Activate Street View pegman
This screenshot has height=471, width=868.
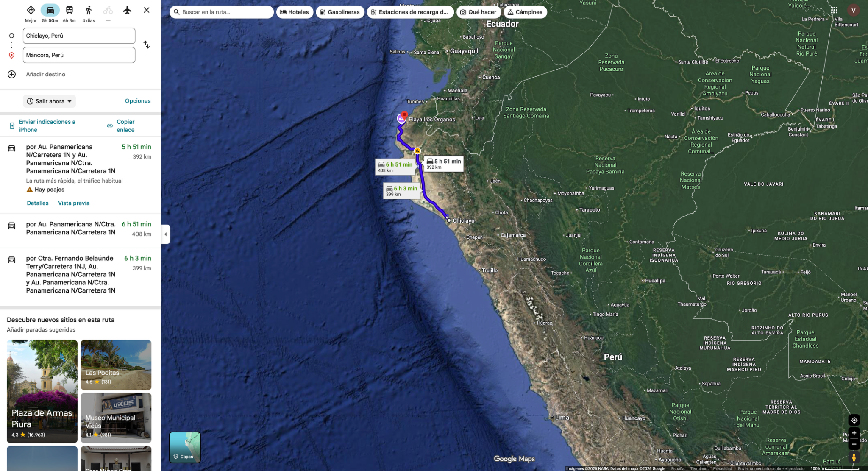[854, 458]
